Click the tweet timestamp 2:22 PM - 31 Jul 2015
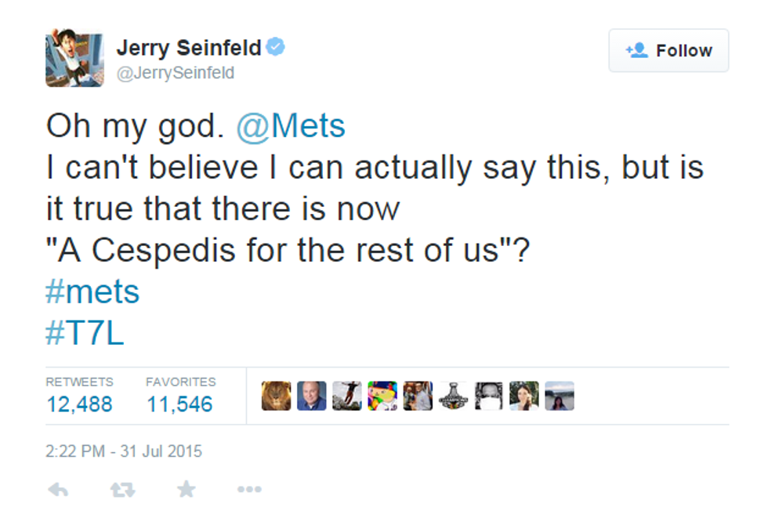768x532 pixels. pos(124,451)
